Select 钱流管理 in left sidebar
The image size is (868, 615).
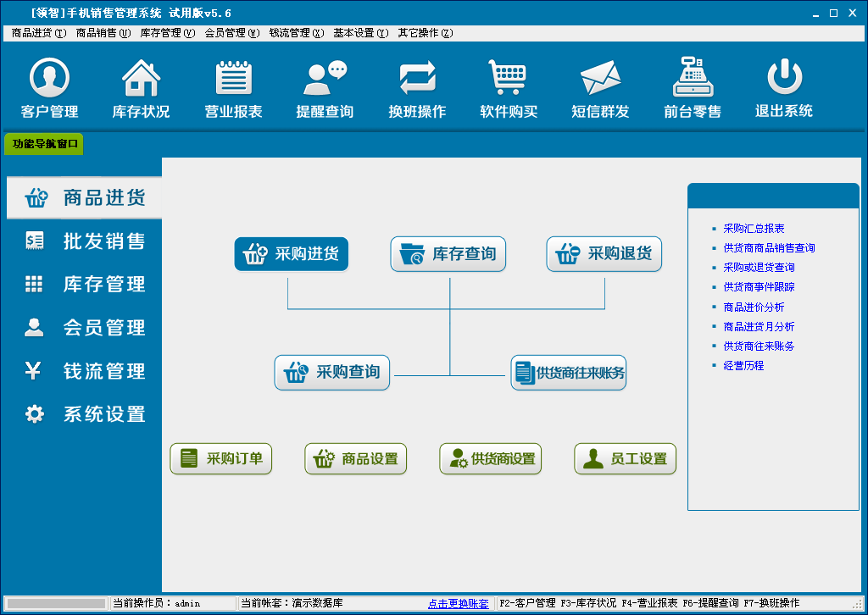point(85,371)
